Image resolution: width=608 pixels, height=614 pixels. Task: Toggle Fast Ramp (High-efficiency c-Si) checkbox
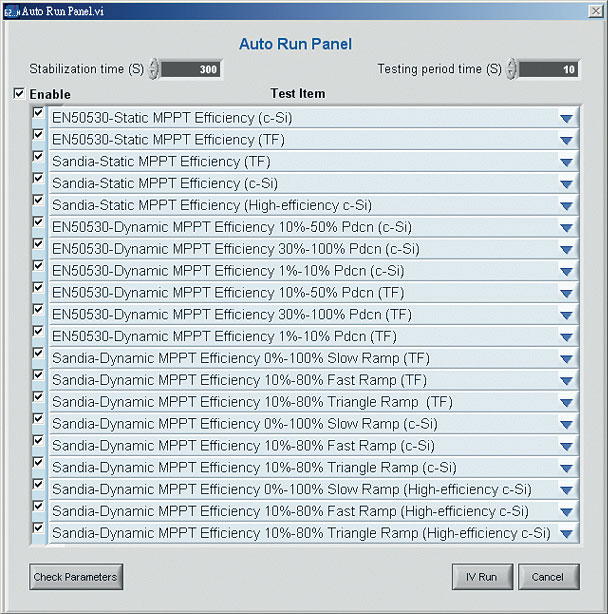pos(38,506)
